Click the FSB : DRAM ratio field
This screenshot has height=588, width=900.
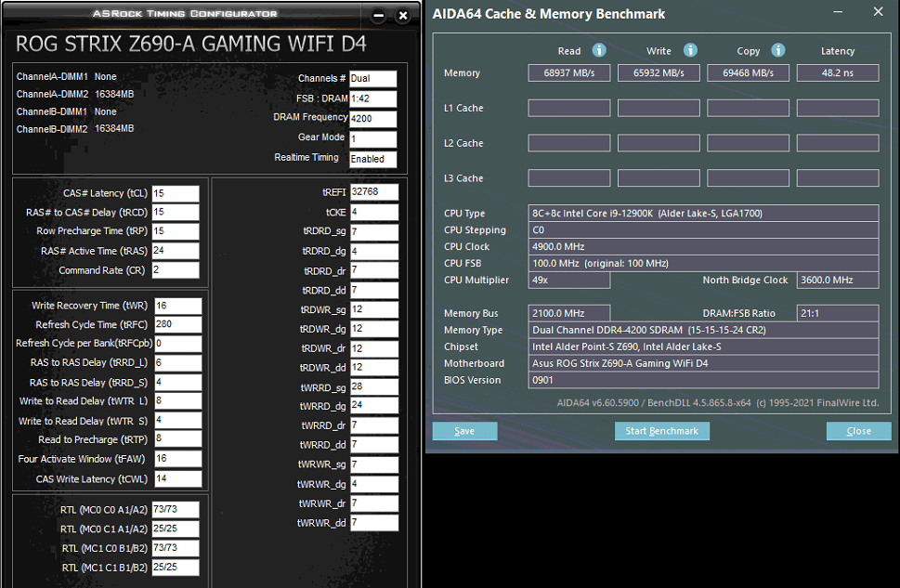point(373,98)
